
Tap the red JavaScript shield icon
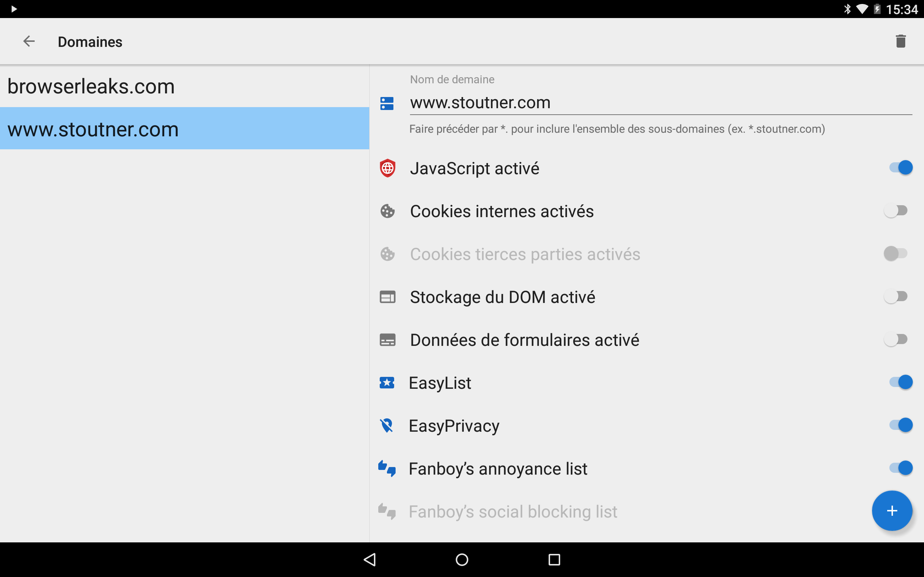[387, 168]
